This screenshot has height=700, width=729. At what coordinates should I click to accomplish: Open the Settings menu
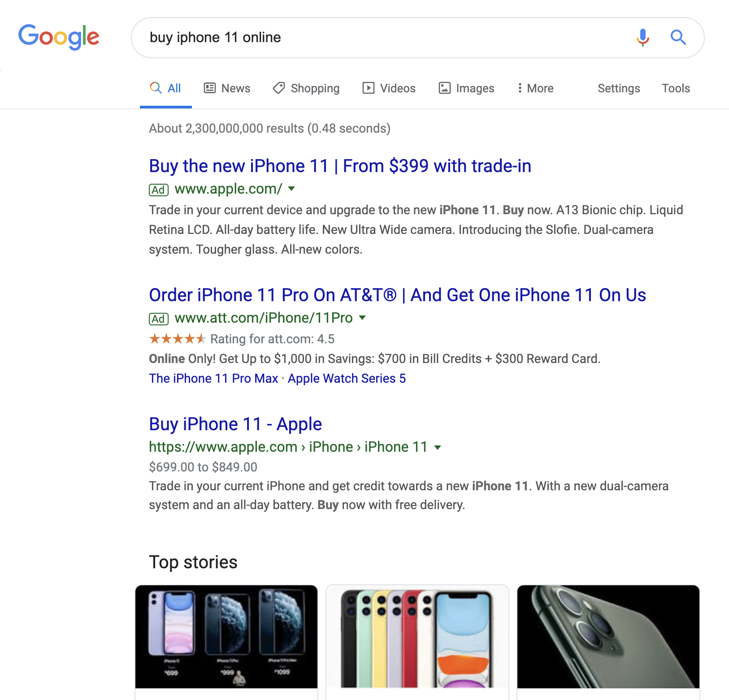point(619,88)
